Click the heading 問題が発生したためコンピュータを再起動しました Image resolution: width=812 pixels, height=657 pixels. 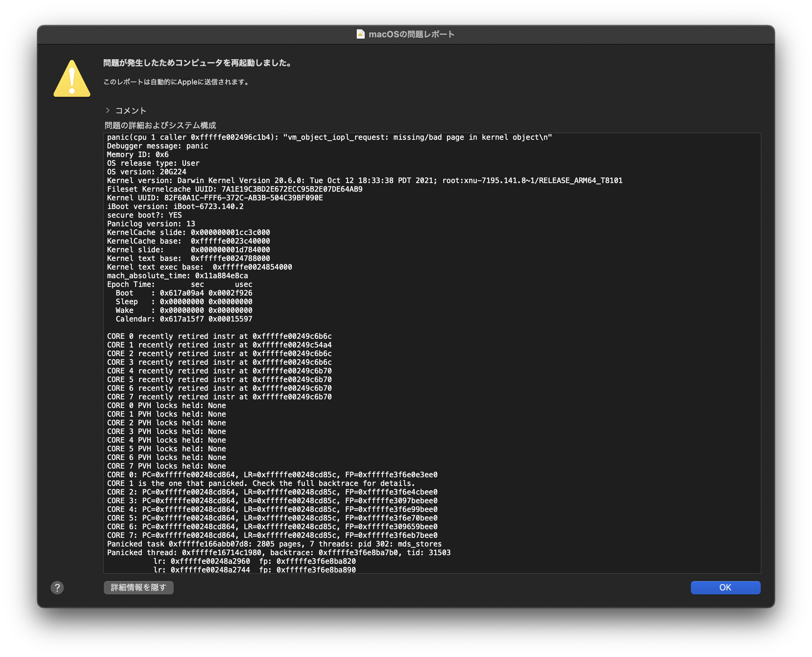pyautogui.click(x=198, y=63)
